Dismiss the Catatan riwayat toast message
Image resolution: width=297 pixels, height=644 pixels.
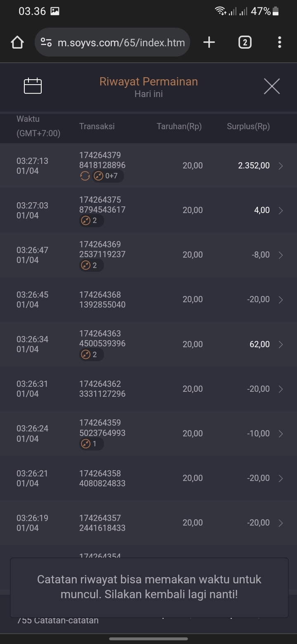click(148, 587)
